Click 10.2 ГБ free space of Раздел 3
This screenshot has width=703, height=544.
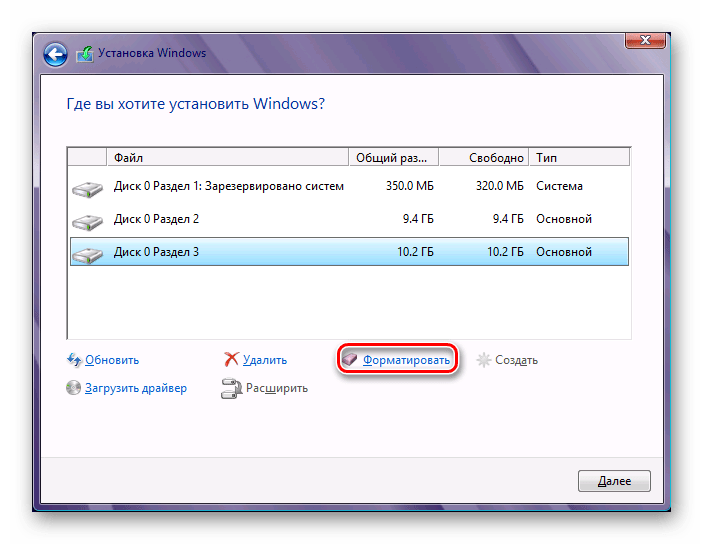506,252
